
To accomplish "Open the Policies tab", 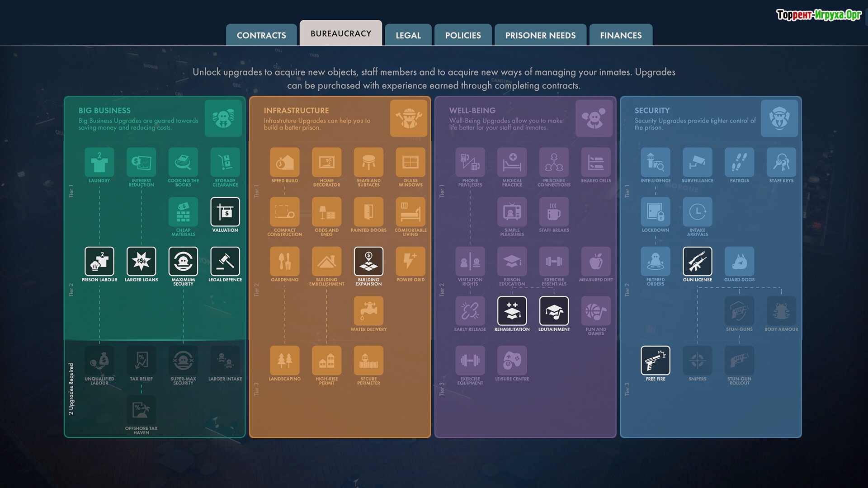I will (462, 35).
